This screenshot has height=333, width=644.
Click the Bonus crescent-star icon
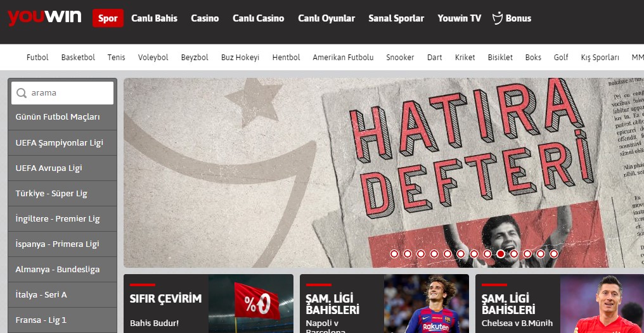pyautogui.click(x=498, y=18)
